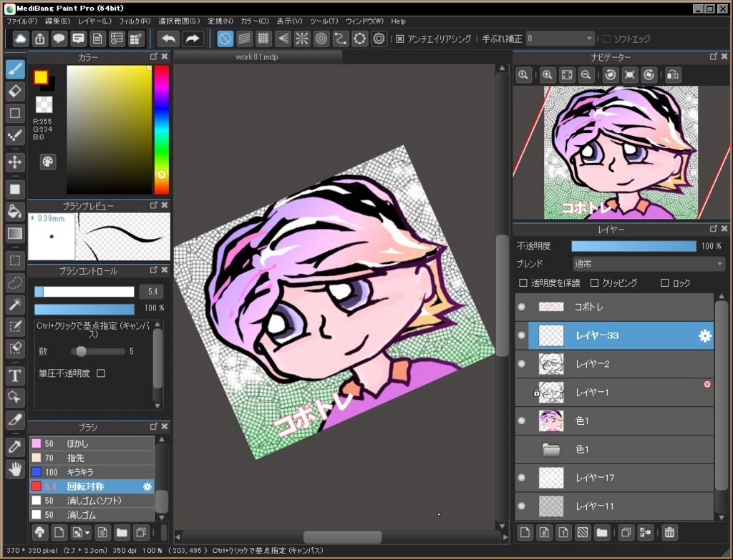Screen dimensions: 733x560
Task: Click the yellow foreground color swatch
Action: coord(41,77)
